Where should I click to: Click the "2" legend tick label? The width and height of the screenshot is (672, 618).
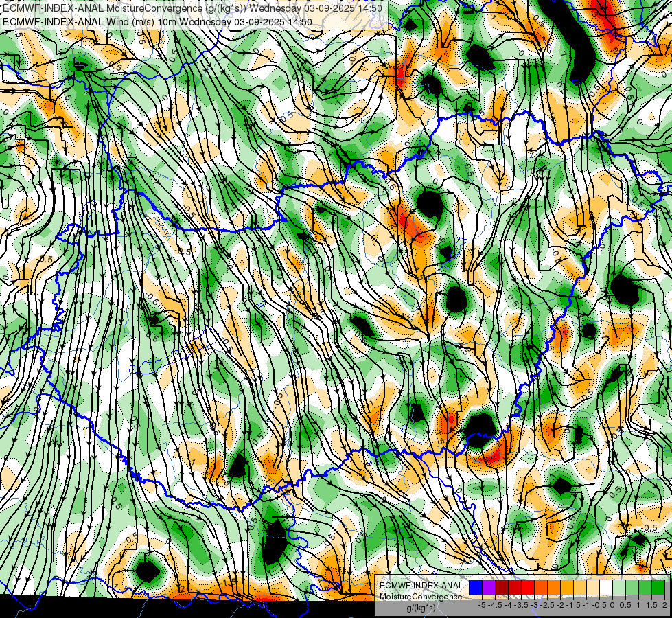click(664, 605)
